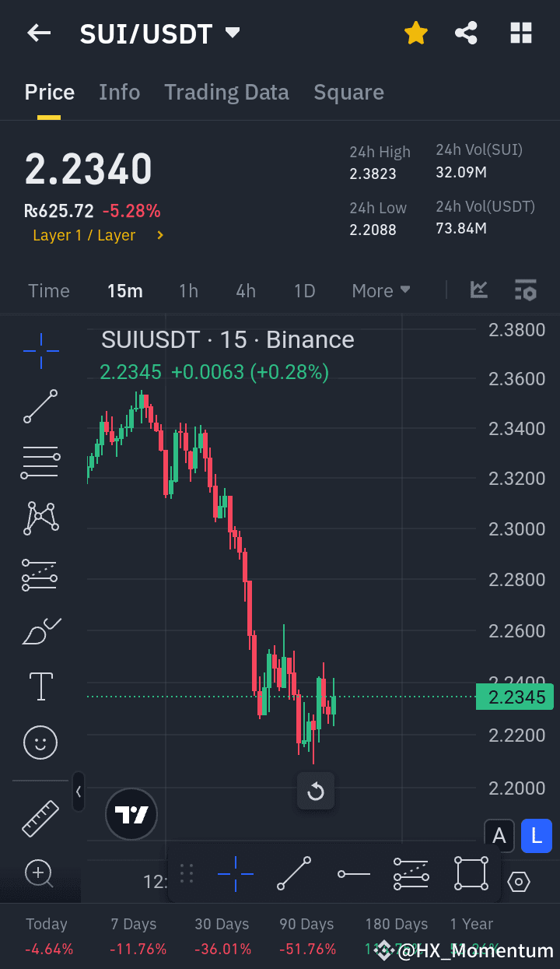Collapse the drawing tools sidebar

click(x=79, y=792)
